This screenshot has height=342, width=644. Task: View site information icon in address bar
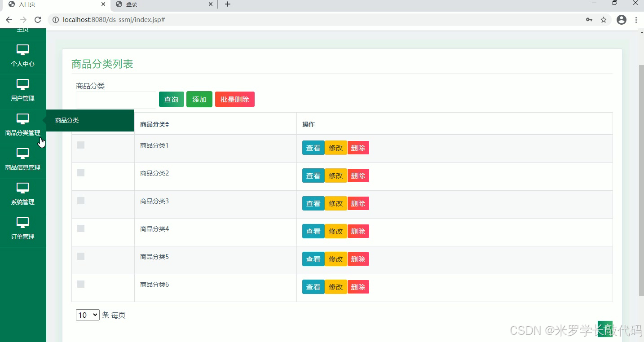point(56,20)
